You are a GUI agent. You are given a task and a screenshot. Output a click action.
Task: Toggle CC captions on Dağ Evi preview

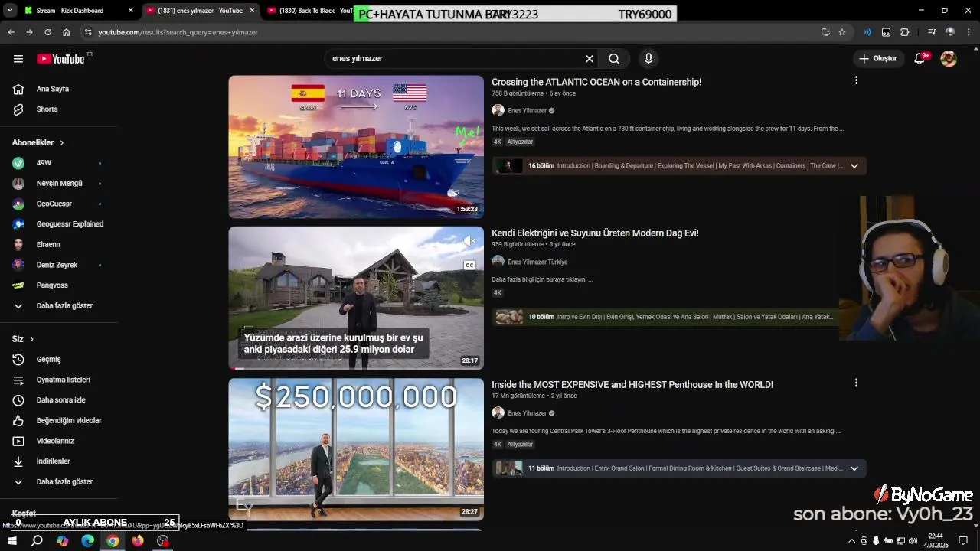(x=469, y=266)
